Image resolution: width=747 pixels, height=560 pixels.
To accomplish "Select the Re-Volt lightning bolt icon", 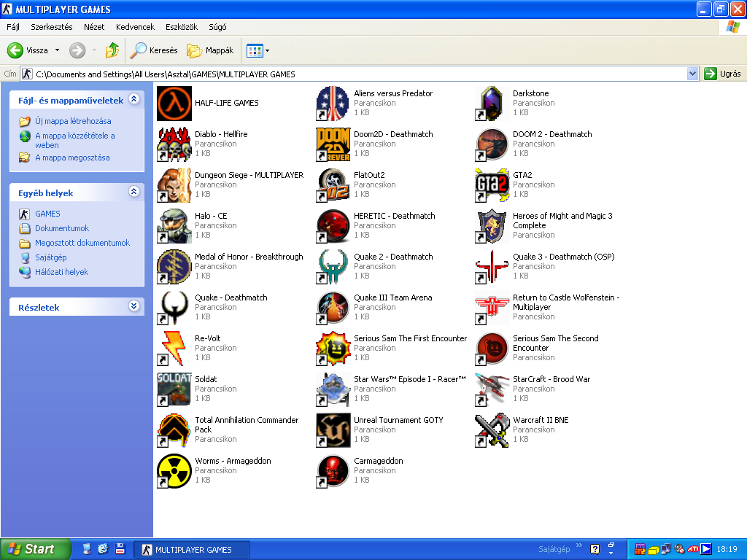I will (x=174, y=349).
